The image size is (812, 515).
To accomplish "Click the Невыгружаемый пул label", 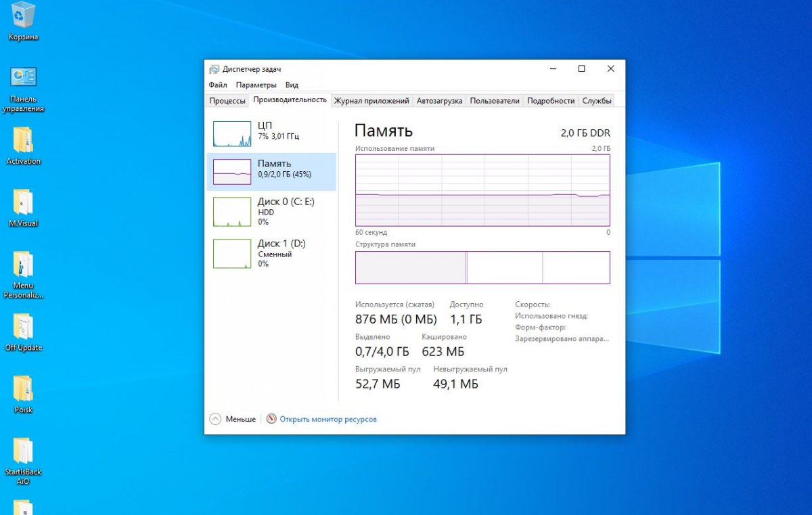I will [470, 369].
